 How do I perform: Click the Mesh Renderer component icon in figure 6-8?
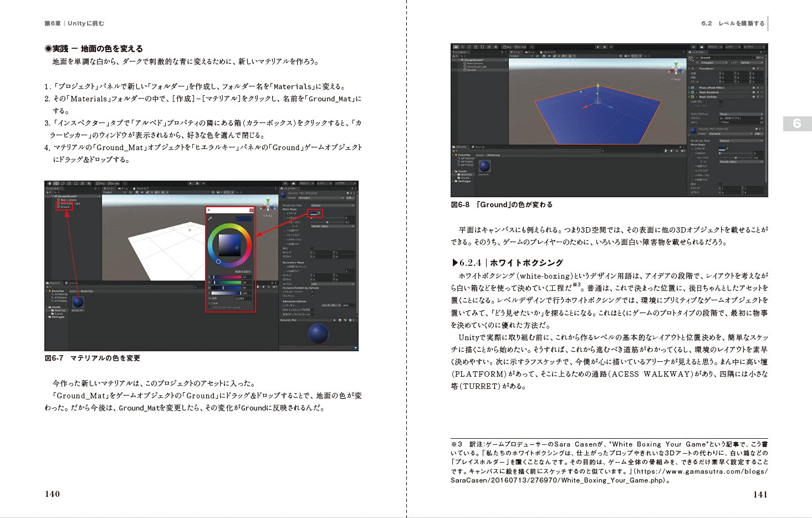(692, 93)
